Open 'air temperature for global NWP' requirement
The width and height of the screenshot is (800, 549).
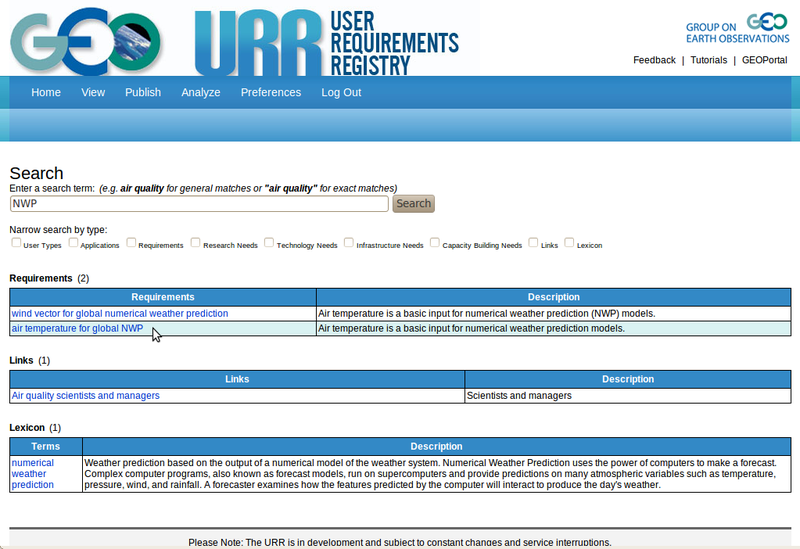coord(77,328)
